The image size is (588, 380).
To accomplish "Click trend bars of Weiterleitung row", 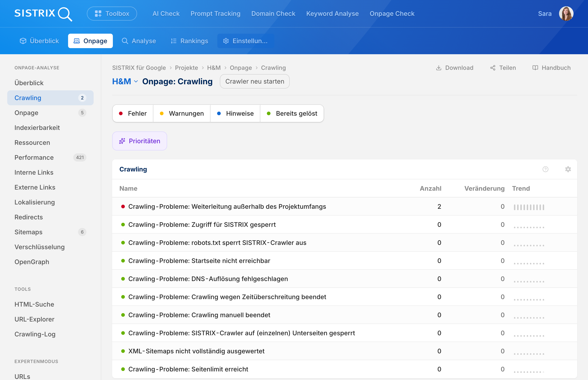I will (529, 207).
